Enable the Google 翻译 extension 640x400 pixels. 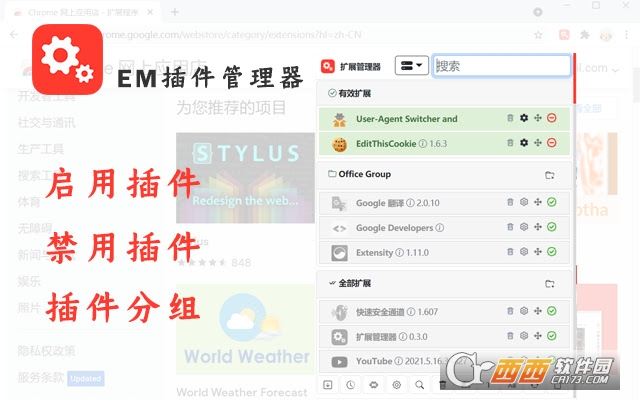click(x=552, y=203)
